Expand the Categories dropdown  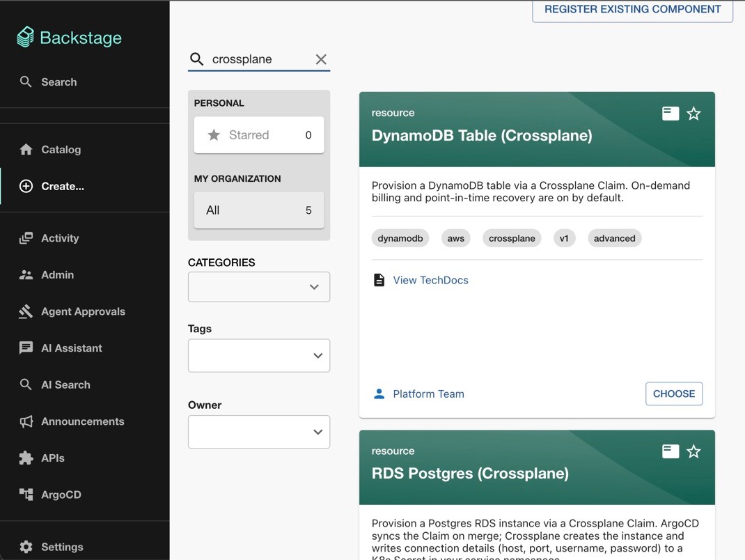[259, 287]
